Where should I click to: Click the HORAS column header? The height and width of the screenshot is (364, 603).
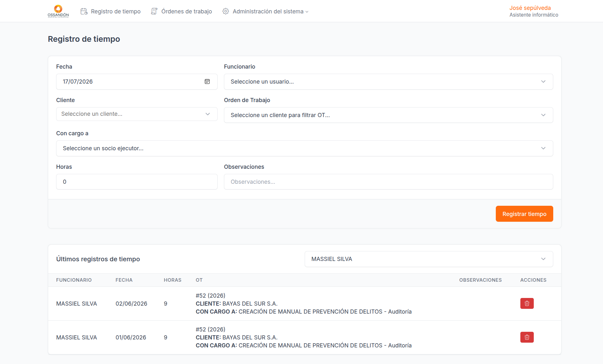pos(173,280)
